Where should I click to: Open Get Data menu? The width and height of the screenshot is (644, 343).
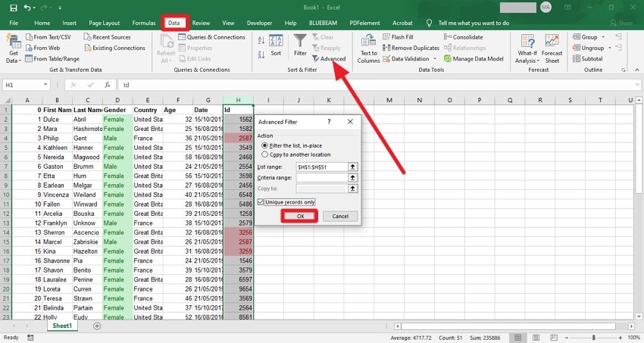pyautogui.click(x=14, y=48)
